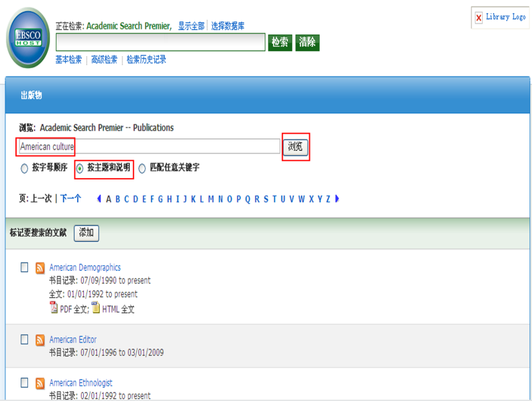Viewport: 532px width, 401px height.
Task: Click the 显示全部 link
Action: pyautogui.click(x=192, y=26)
